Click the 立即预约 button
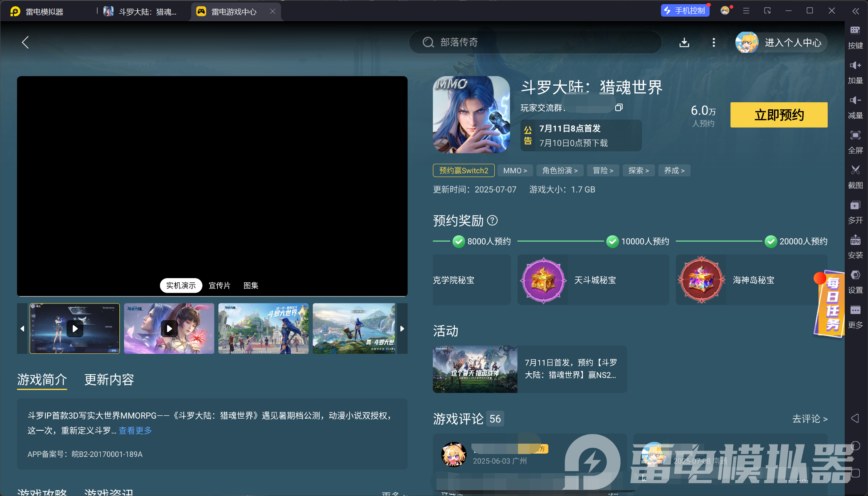 click(779, 115)
